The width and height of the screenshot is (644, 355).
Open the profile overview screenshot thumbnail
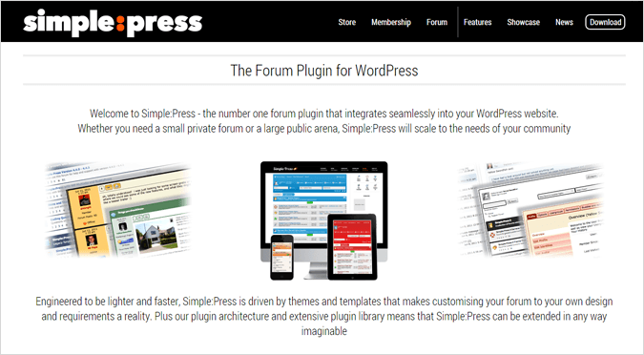[x=530, y=210]
